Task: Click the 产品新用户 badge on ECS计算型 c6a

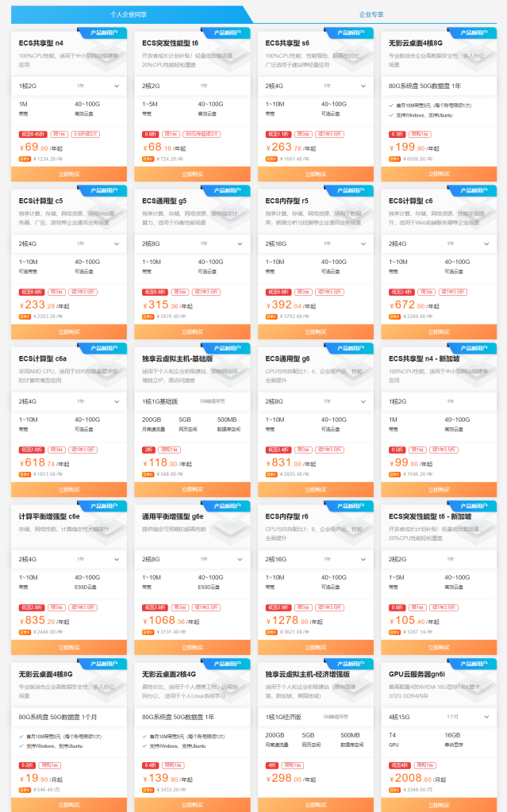Action: [103, 348]
